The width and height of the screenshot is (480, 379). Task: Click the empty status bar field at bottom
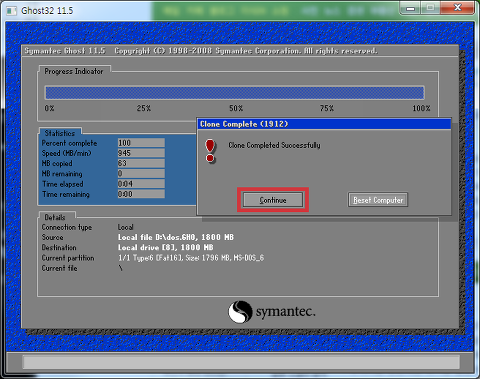pos(241,361)
